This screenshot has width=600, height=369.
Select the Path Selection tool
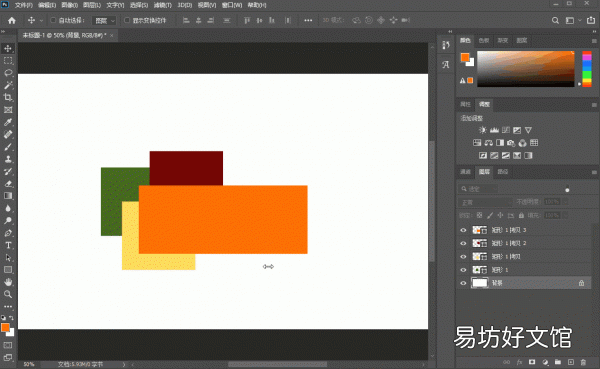[8, 258]
